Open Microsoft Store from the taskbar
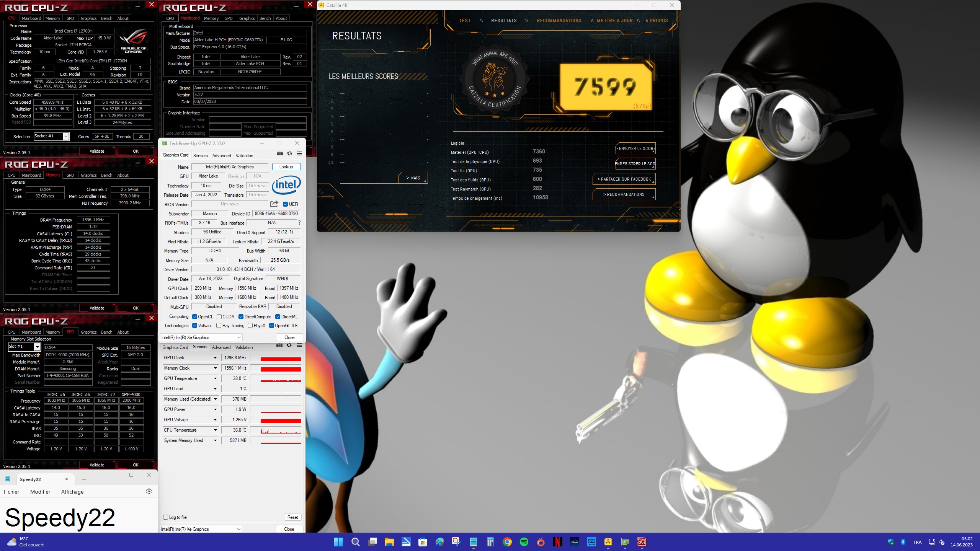The width and height of the screenshot is (980, 551). 423,542
